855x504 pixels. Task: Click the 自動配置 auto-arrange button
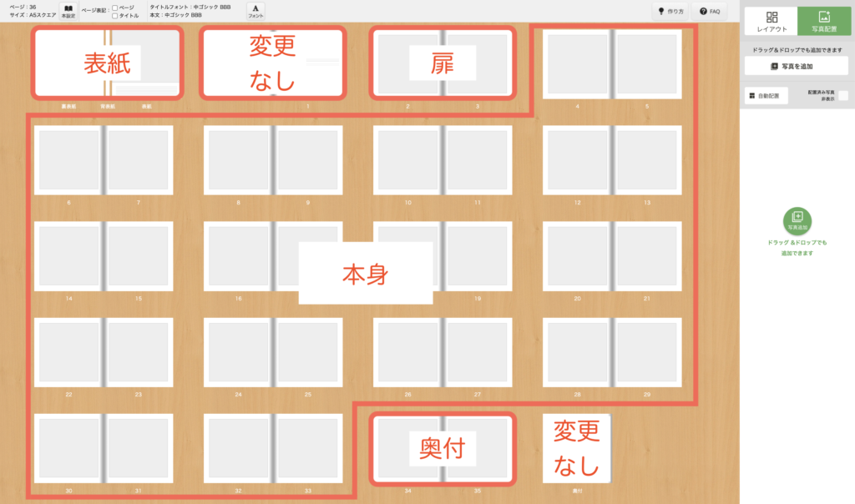point(766,95)
